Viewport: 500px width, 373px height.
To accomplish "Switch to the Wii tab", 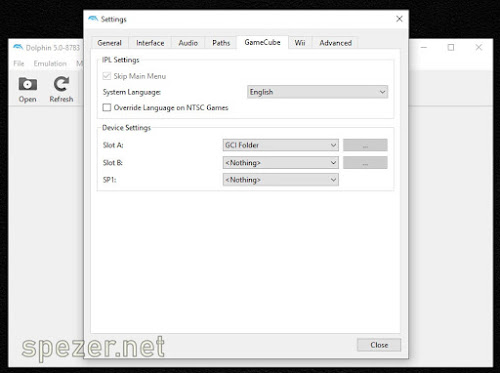I will (300, 43).
